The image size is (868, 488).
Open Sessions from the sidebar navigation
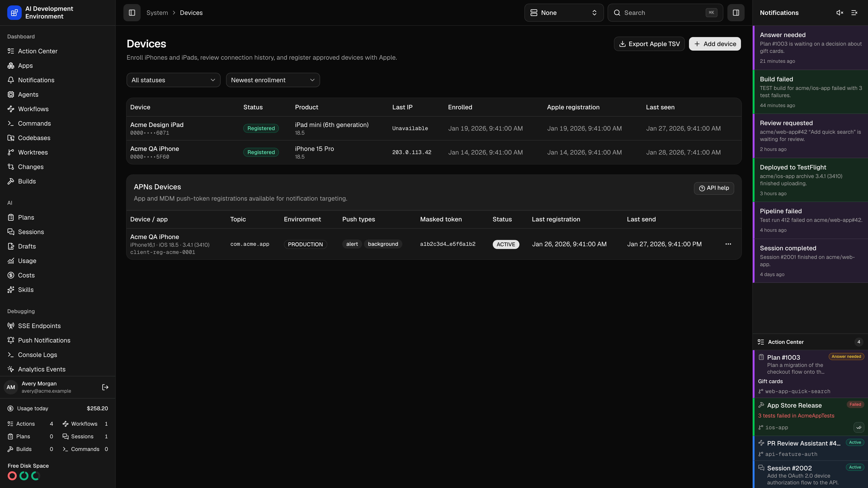pos(58,232)
